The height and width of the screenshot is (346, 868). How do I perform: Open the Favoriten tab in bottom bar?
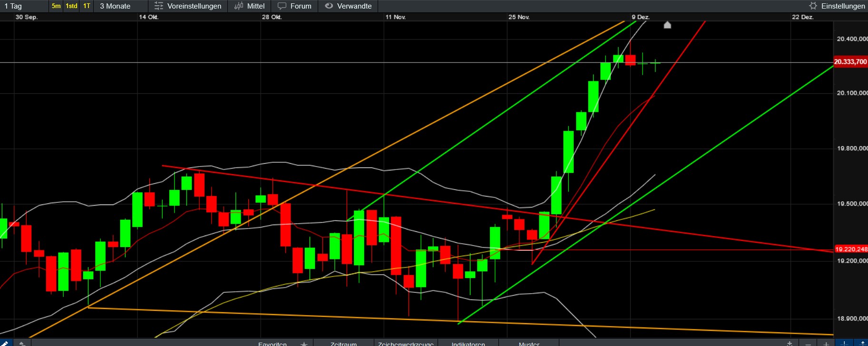click(273, 344)
